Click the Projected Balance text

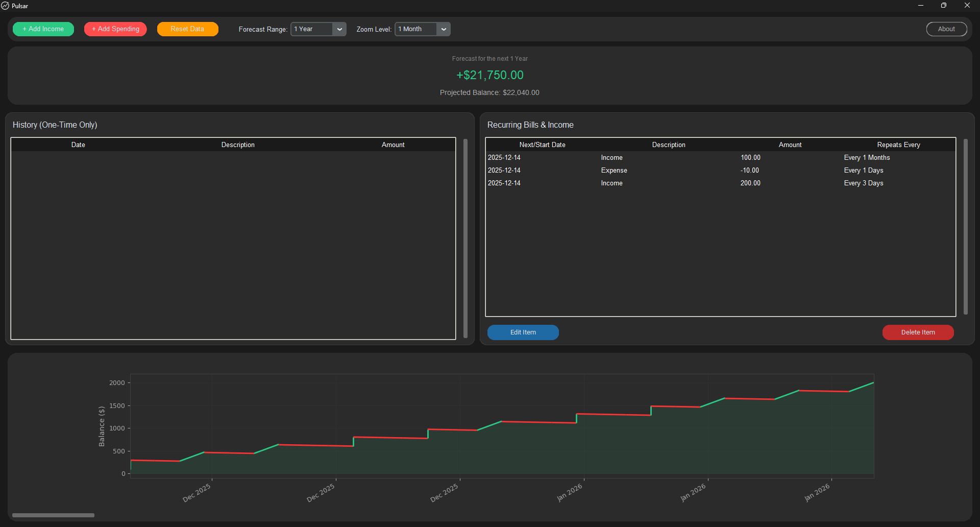tap(489, 92)
